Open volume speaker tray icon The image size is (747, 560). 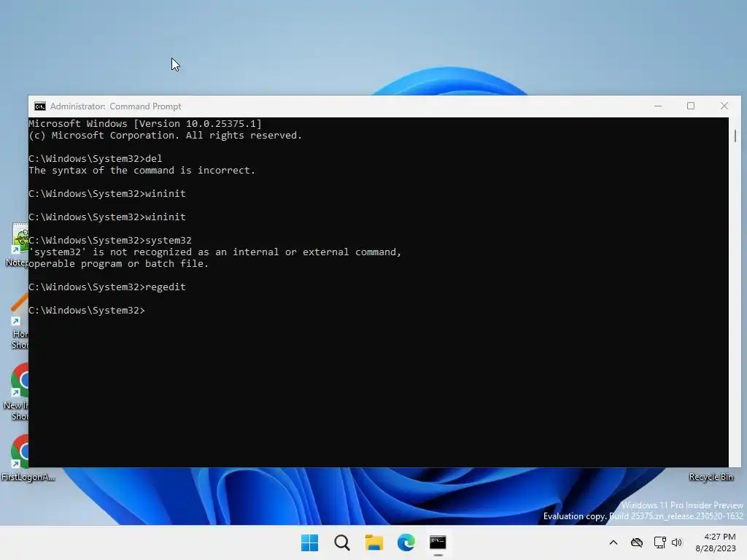(x=677, y=542)
